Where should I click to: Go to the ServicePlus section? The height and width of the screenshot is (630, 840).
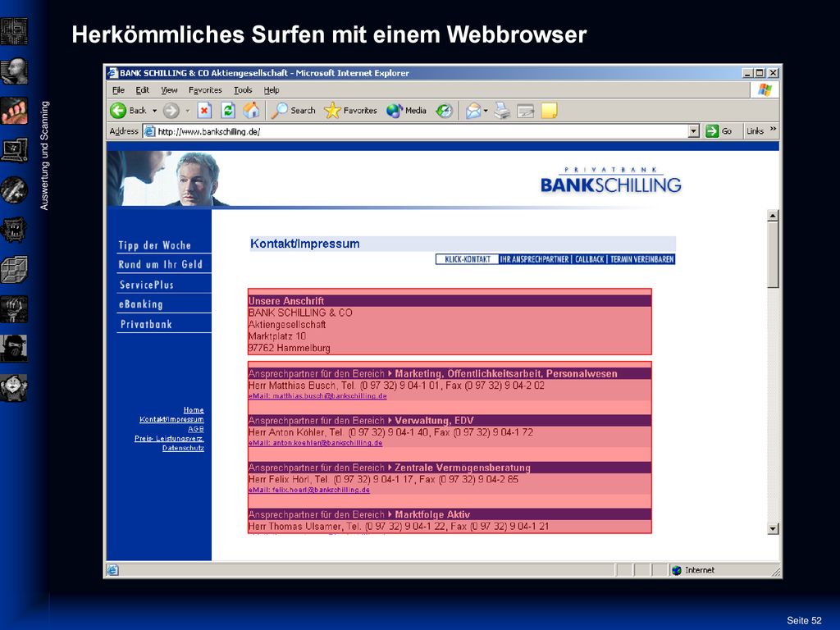click(x=146, y=285)
